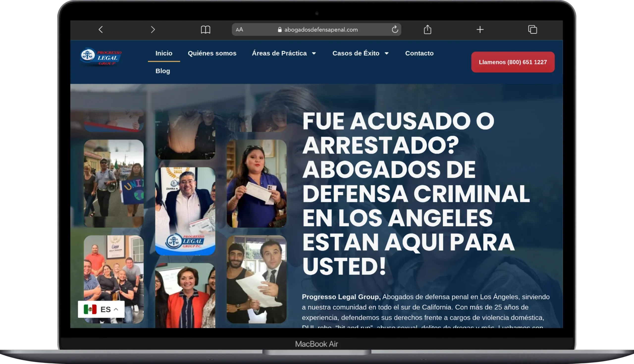Click the Progresso Legal Group logo
Screen dimensions: 634x364
click(101, 57)
